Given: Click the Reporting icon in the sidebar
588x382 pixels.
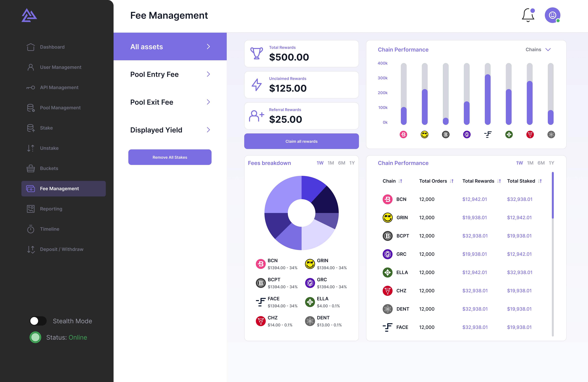Looking at the screenshot, I should click(x=31, y=209).
